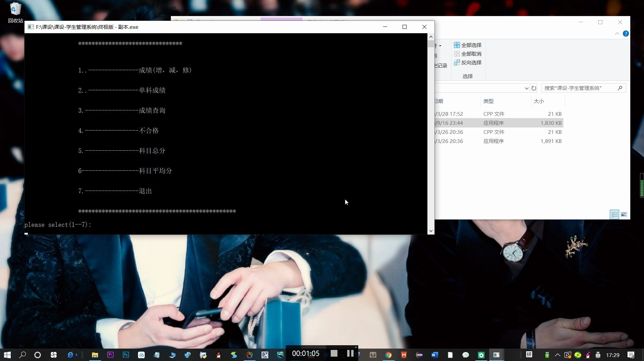
Task: Select the CPP file dated 3/28 17:52
Action: click(x=499, y=114)
